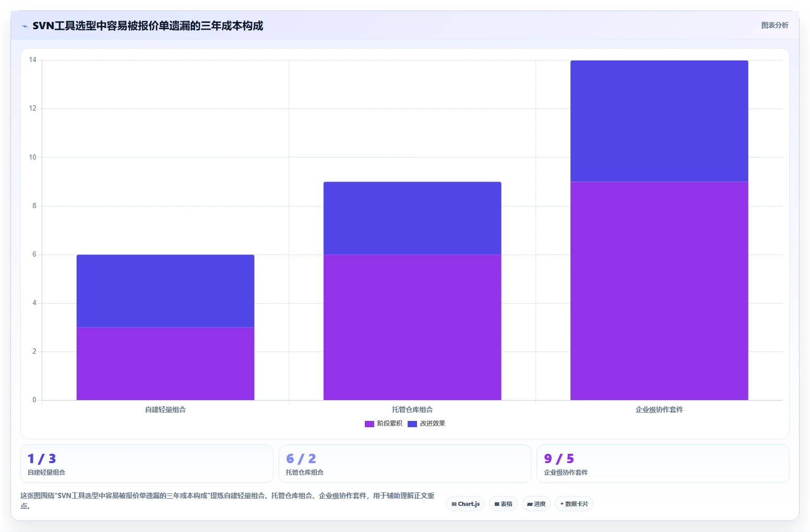Click the chart title SVN工具选型 heading

(x=148, y=26)
